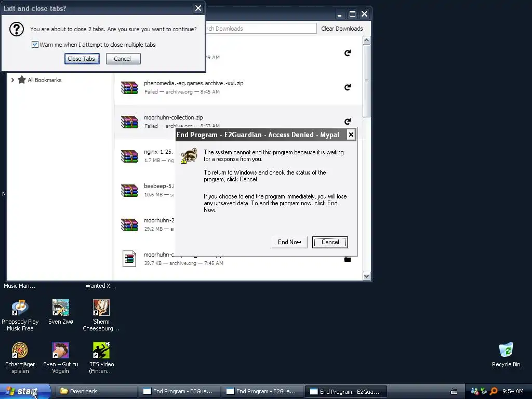Click Cancel in the End Program dialog
Screen dimensions: 532x399
coord(330,242)
